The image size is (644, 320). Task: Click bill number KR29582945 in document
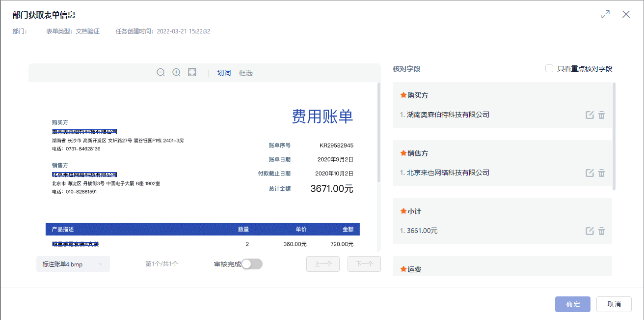tap(336, 145)
